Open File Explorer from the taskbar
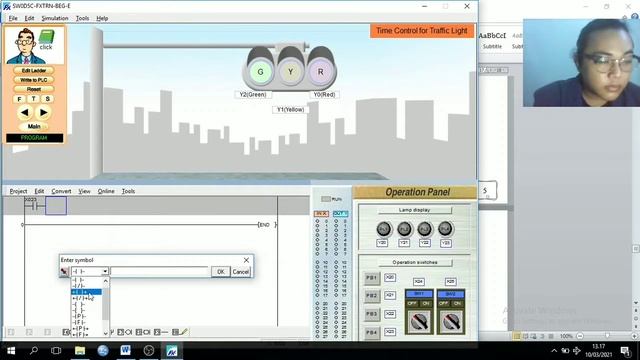Viewport: 640px width, 360px height. (80, 351)
